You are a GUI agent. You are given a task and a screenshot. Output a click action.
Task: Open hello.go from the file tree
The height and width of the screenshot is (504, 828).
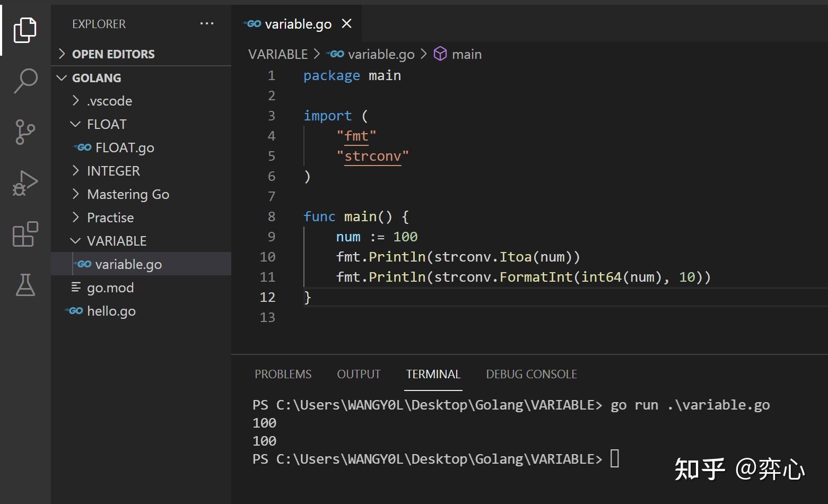tap(111, 311)
